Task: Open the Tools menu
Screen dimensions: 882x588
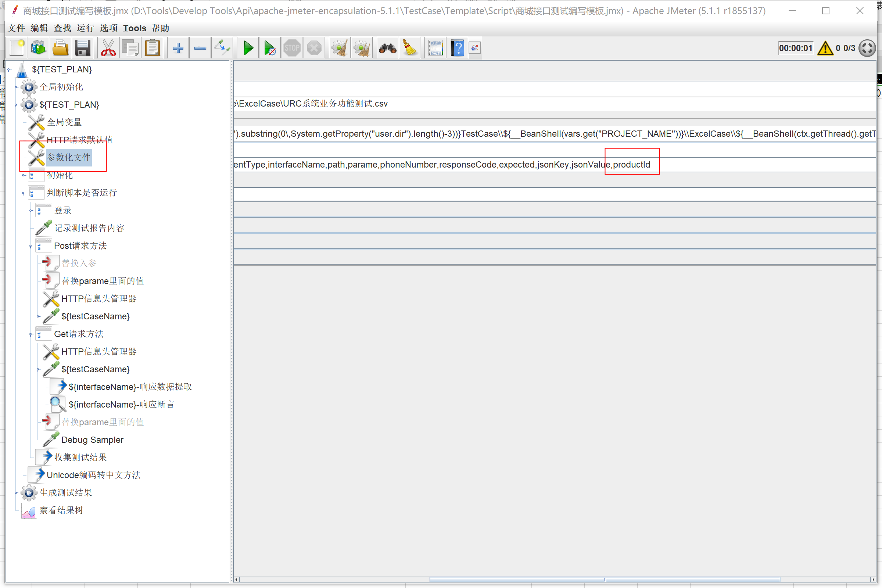Action: tap(135, 28)
